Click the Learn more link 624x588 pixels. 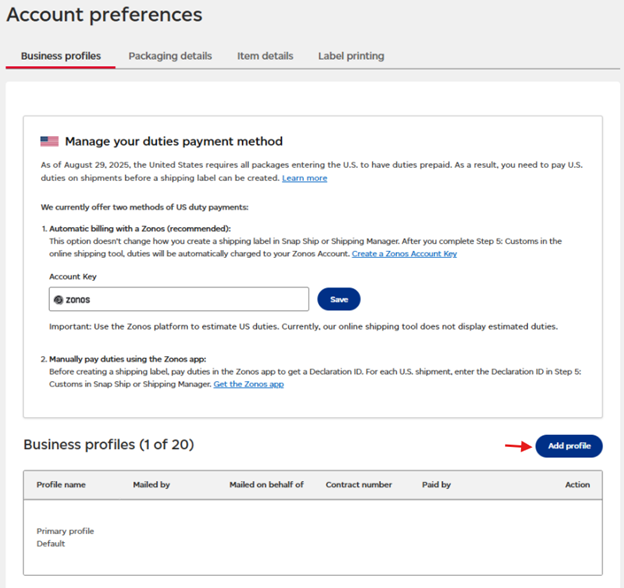click(304, 178)
